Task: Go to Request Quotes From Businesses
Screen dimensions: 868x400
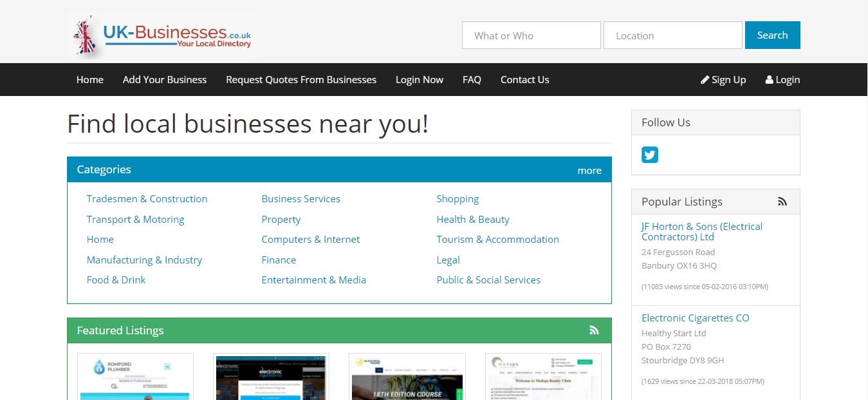Action: tap(301, 80)
